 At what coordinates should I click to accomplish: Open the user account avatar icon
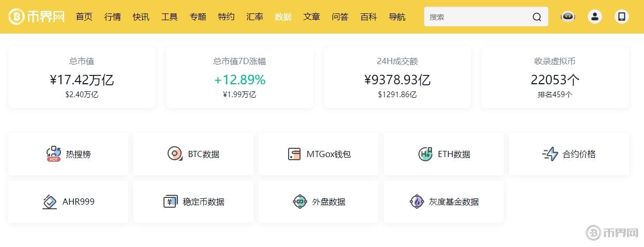tap(595, 17)
